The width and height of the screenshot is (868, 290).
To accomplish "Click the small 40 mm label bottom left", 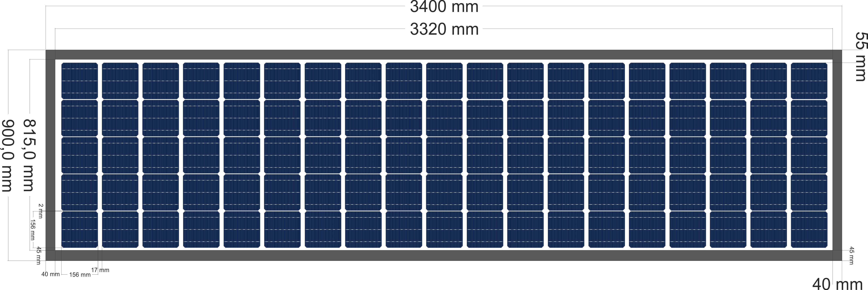I will 50,275.
